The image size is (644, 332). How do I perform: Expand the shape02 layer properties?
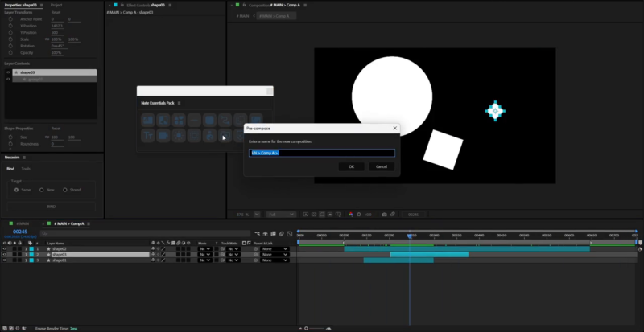27,248
